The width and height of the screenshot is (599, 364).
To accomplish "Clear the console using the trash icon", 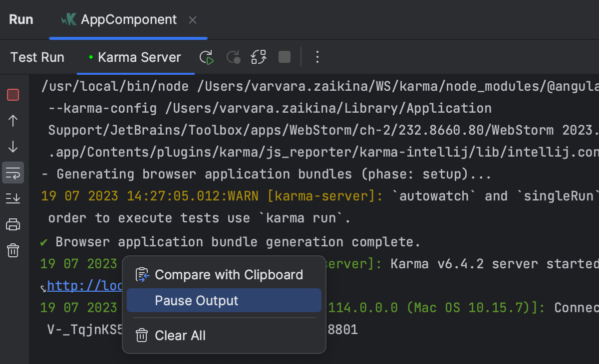I will point(13,250).
